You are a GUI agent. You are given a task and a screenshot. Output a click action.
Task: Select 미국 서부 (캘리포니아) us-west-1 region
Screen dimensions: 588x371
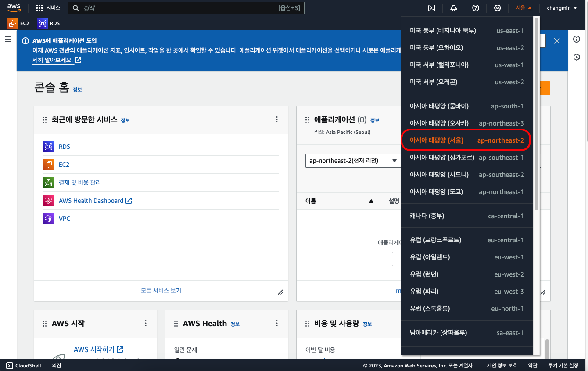pos(467,65)
